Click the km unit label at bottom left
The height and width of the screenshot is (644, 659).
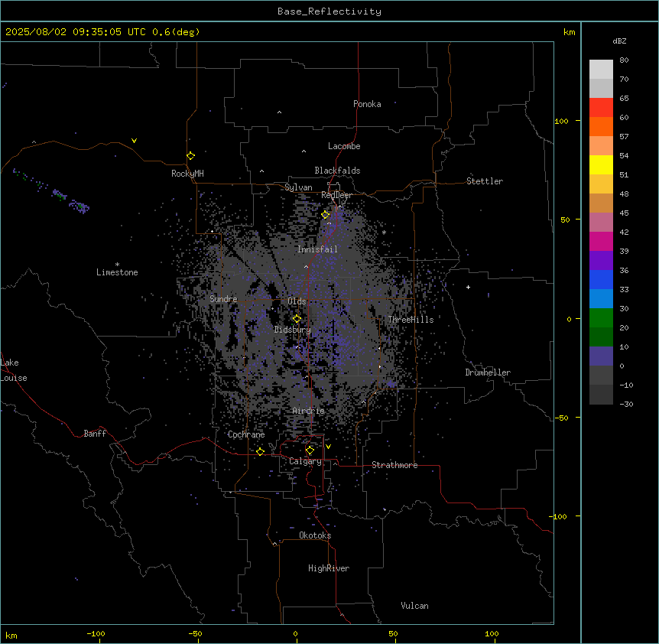coord(11,635)
